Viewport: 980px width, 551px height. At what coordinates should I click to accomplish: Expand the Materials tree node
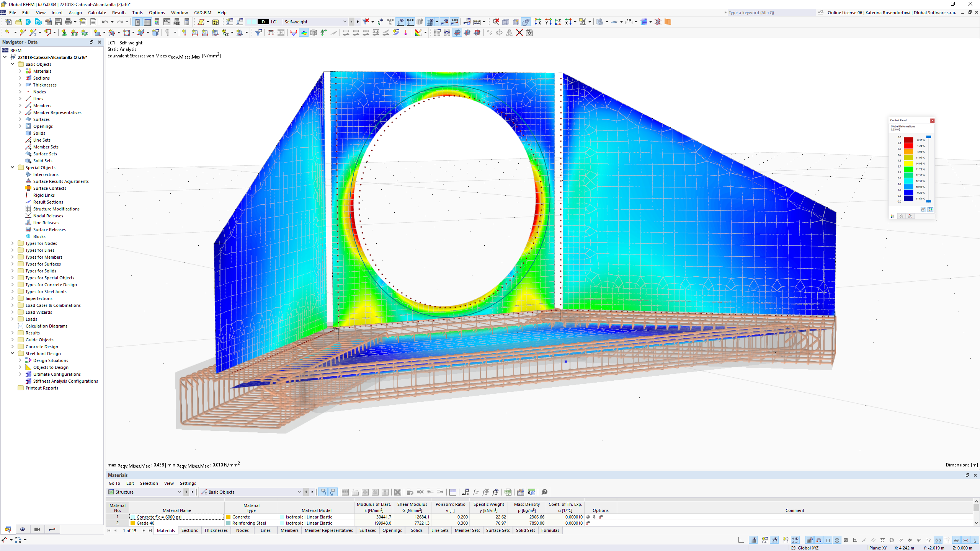(20, 71)
